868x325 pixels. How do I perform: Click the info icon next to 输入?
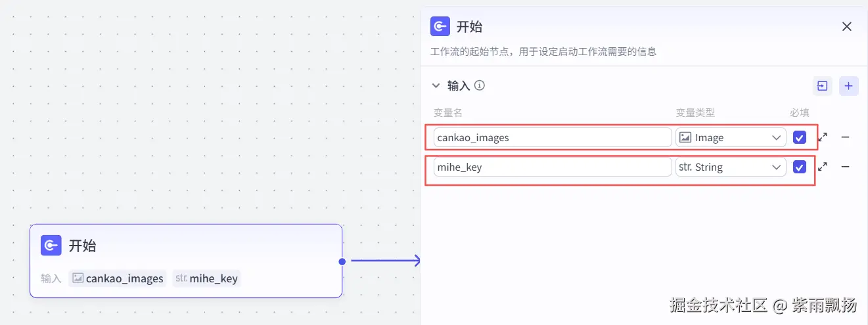480,85
